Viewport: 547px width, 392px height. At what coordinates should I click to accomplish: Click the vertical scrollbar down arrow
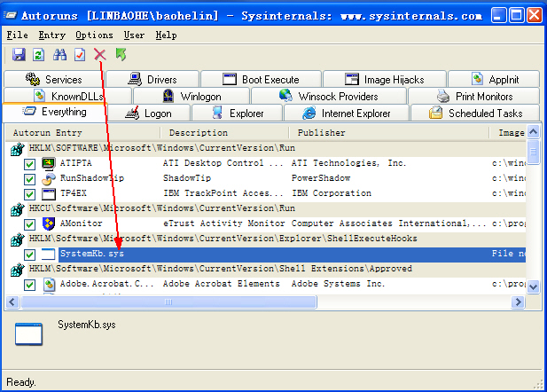[533, 287]
